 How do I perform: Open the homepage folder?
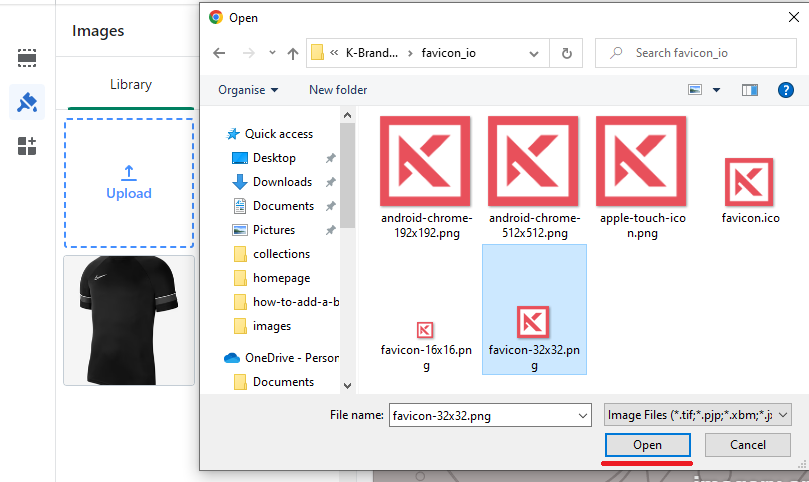click(x=281, y=278)
